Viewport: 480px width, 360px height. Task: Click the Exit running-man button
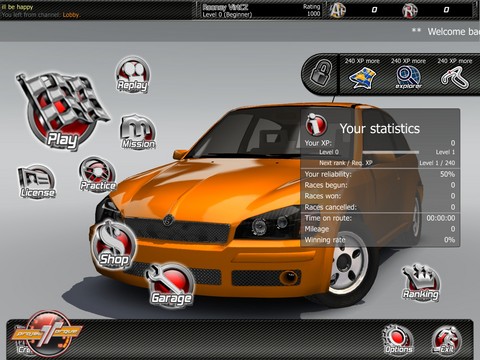click(x=446, y=339)
